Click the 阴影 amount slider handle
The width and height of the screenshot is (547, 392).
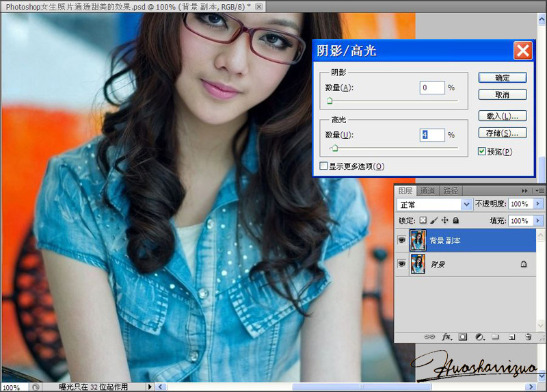click(330, 101)
